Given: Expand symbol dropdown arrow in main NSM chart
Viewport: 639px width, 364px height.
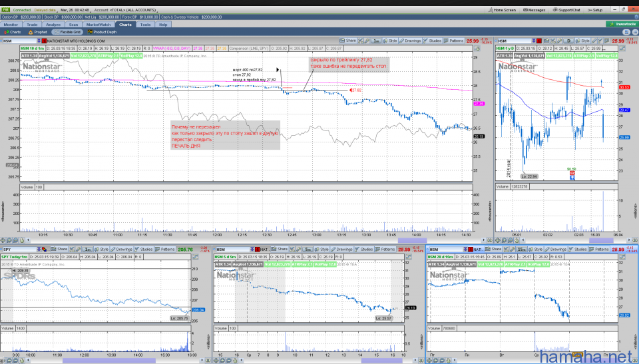Looking at the screenshot, I should [39, 41].
